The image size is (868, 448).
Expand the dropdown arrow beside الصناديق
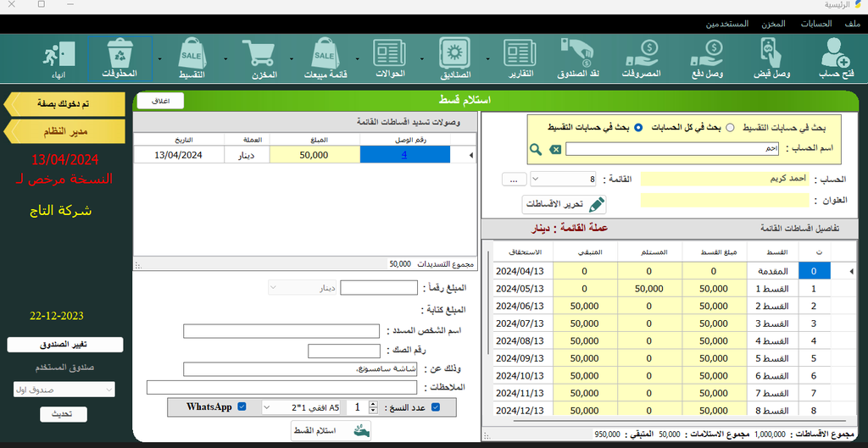click(422, 58)
